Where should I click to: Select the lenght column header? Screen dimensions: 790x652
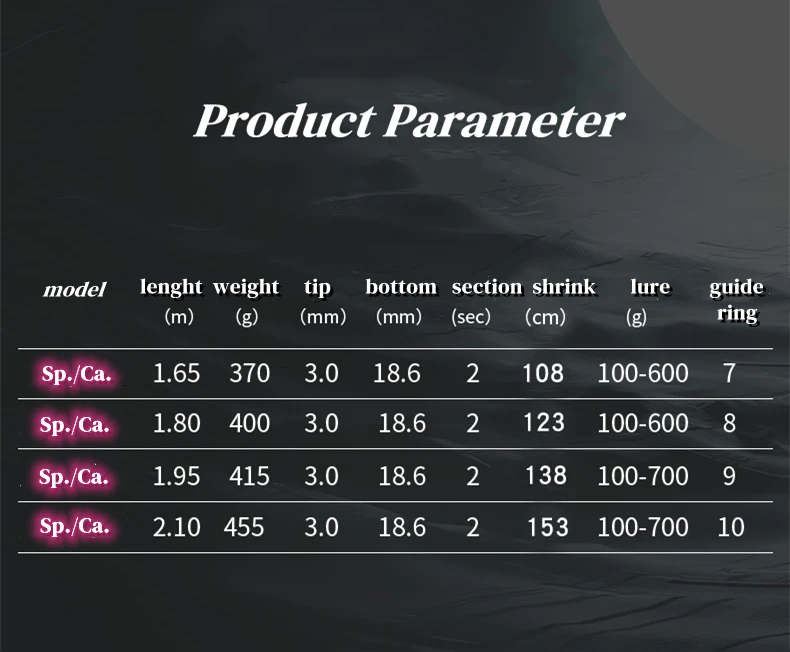[x=171, y=287]
